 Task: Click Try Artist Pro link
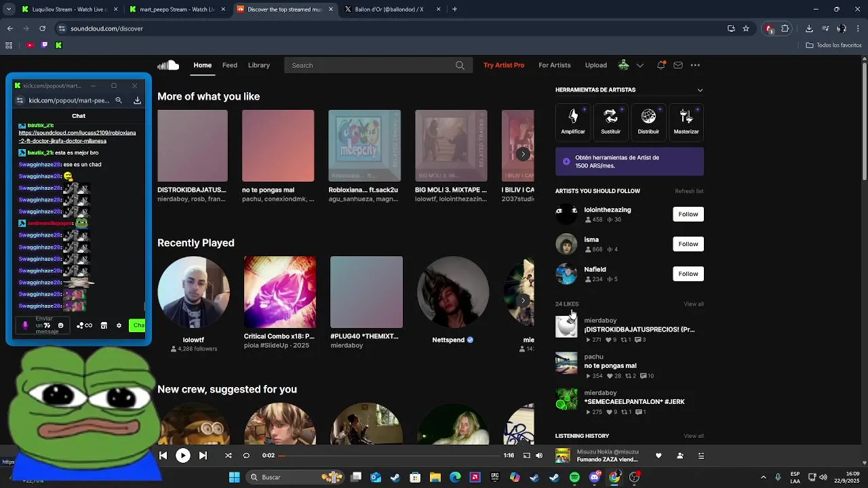click(504, 65)
